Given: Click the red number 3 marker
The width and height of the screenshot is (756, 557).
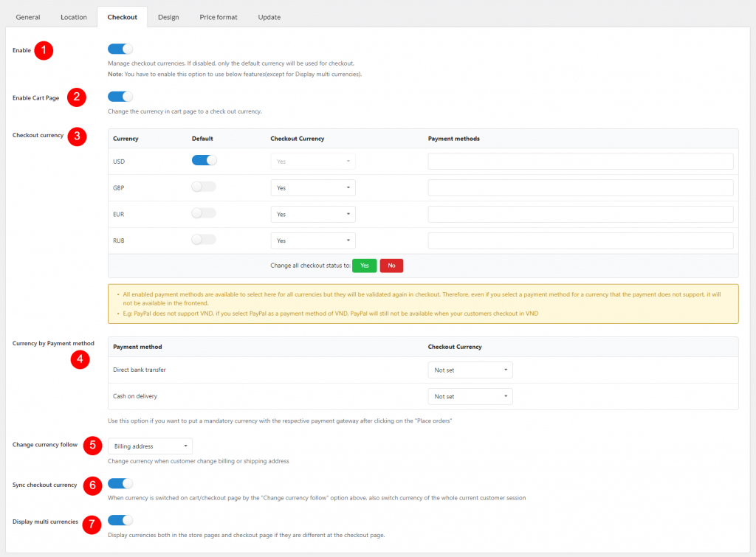Looking at the screenshot, I should 78,136.
